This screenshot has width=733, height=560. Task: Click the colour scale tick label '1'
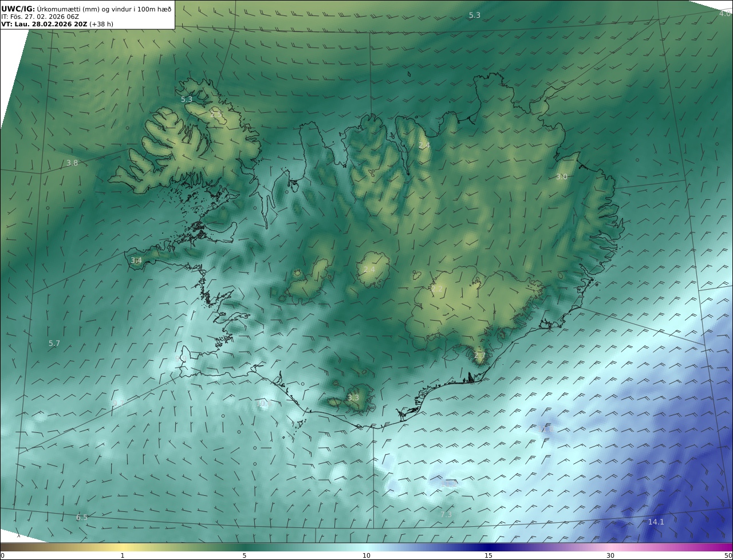coord(122,555)
